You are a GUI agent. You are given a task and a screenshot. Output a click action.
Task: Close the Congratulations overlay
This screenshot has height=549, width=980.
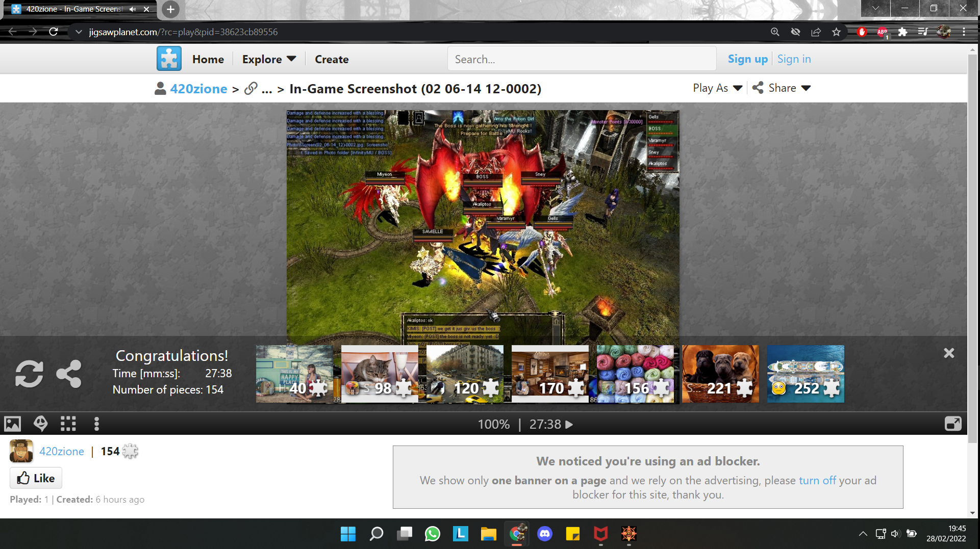(948, 353)
